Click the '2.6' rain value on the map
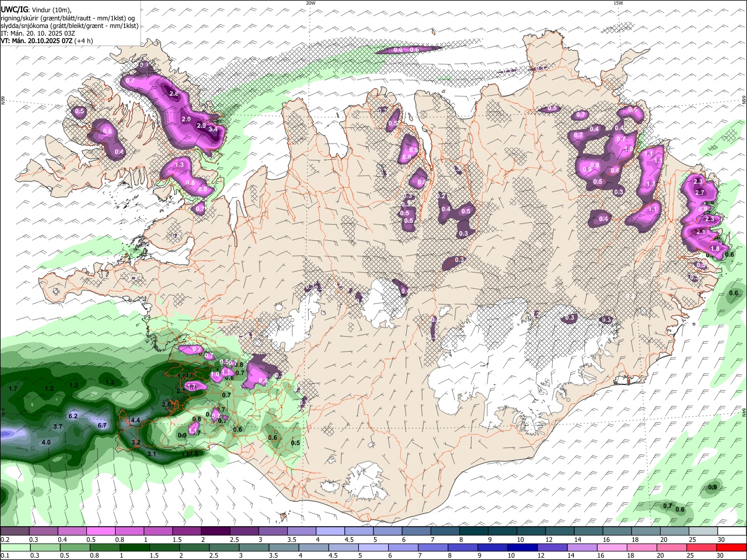 click(x=166, y=404)
